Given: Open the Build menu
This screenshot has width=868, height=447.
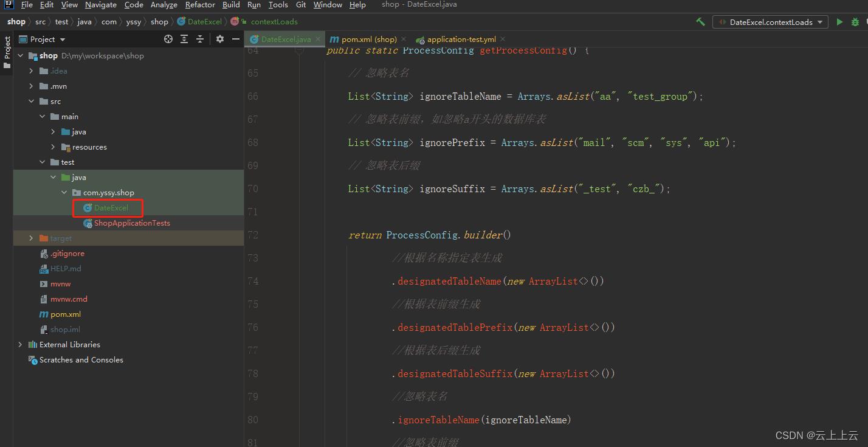Looking at the screenshot, I should tap(231, 5).
